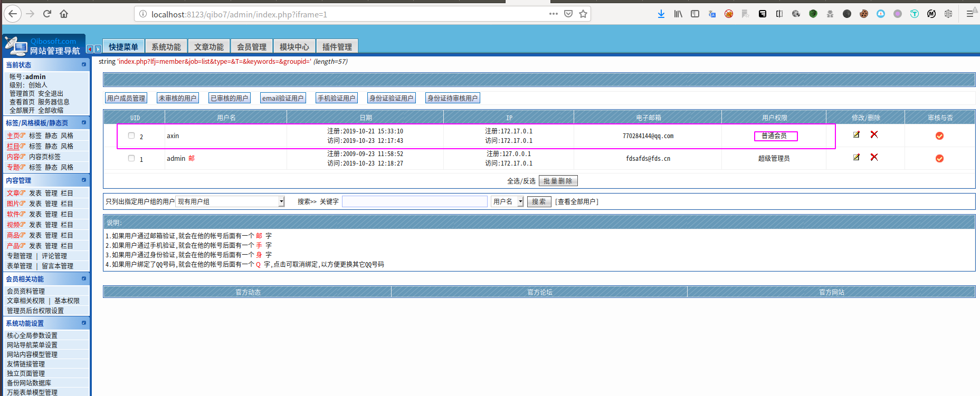The width and height of the screenshot is (980, 396).
Task: Open 会员资料管理 in sidebar
Action: click(26, 291)
